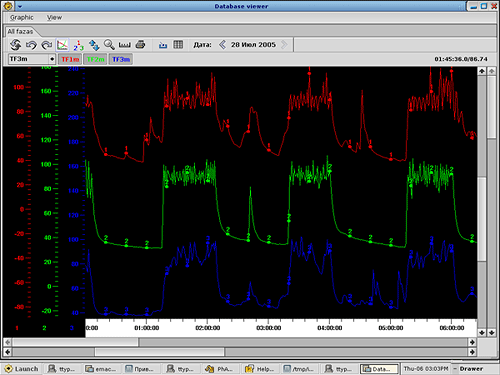Select the magnifier zoom tool
Image resolution: width=500 pixels, height=375 pixels.
click(109, 45)
